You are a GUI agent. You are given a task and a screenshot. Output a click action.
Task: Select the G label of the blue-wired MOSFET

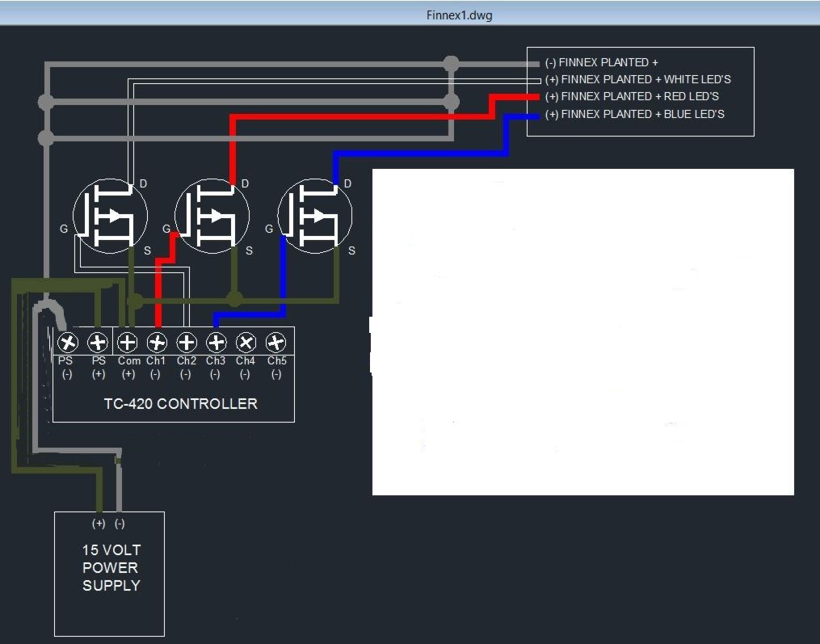[269, 229]
